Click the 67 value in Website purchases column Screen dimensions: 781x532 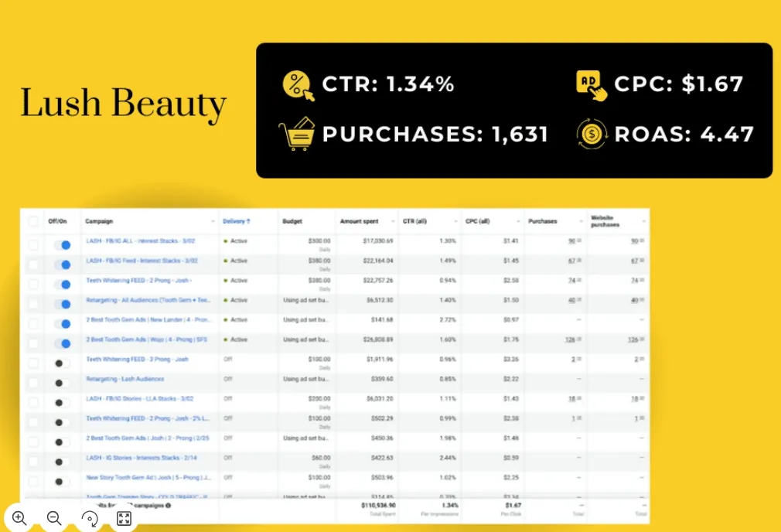click(635, 261)
